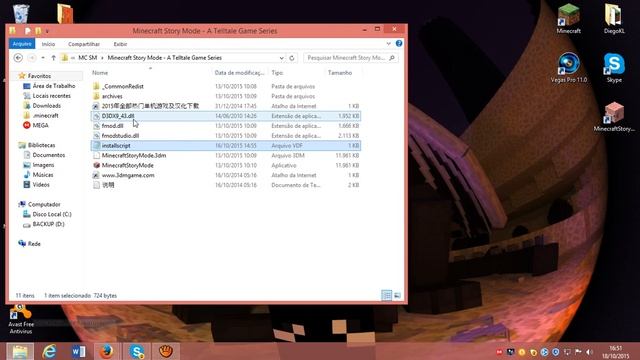Open MEGA in the sidebar
Viewport: 640px width, 360px height.
tap(40, 125)
